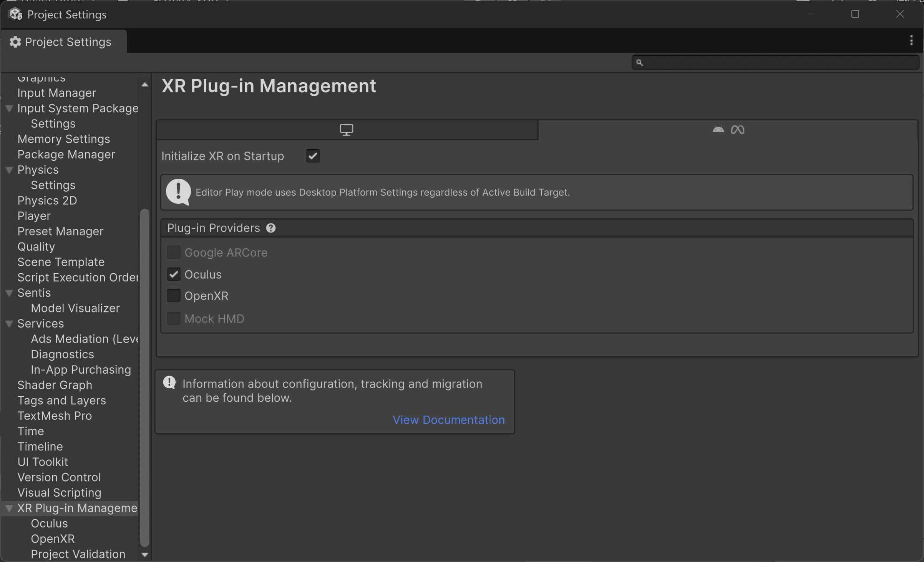Collapse the Physics tree section

pyautogui.click(x=9, y=170)
